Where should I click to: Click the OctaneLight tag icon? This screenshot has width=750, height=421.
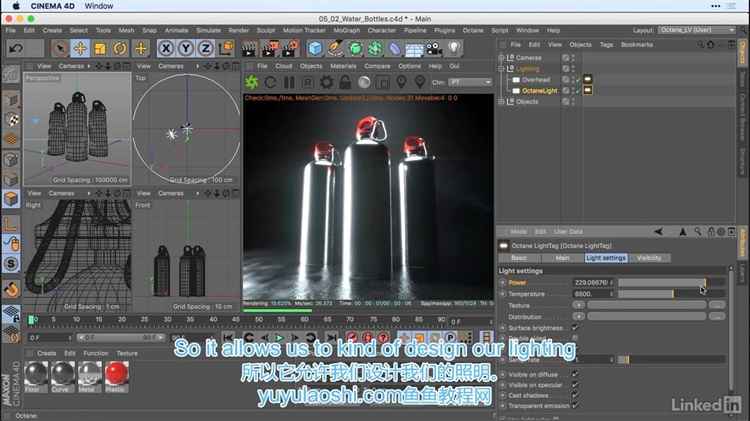click(588, 90)
